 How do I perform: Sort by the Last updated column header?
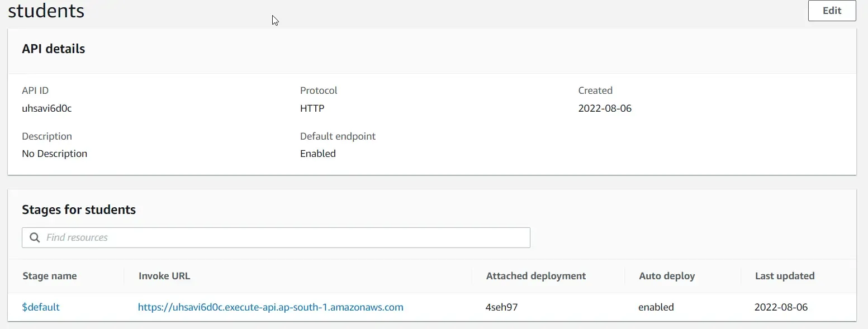[x=784, y=275]
